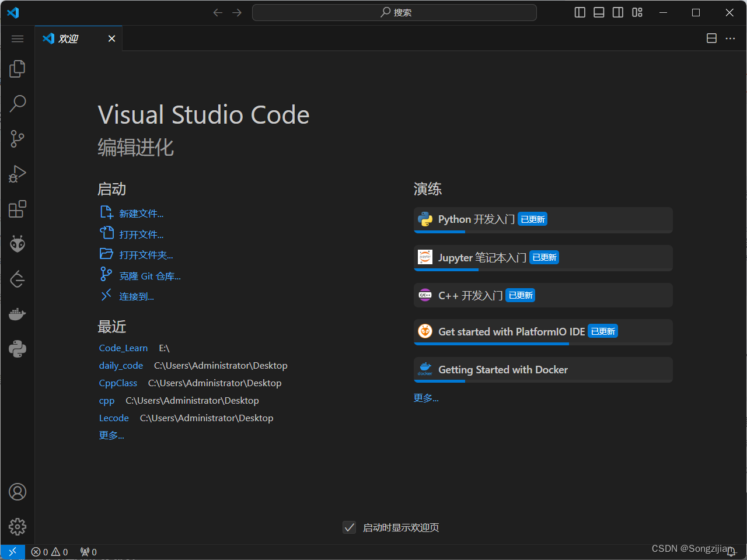Screen dimensions: 747x560
Task: Click the 克隆 Git 仓库... link
Action: [x=150, y=276]
